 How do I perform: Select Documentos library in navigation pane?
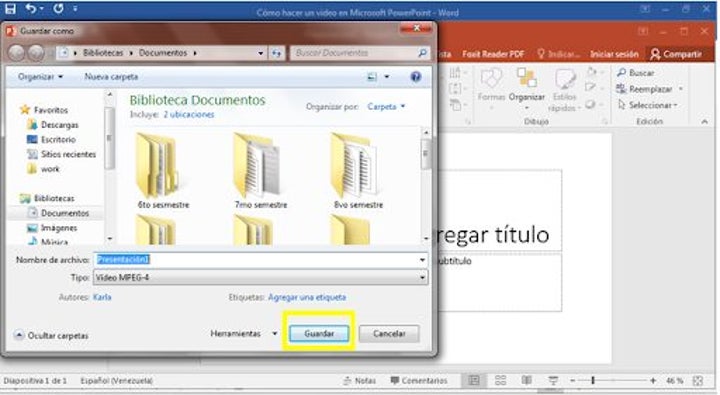58,213
